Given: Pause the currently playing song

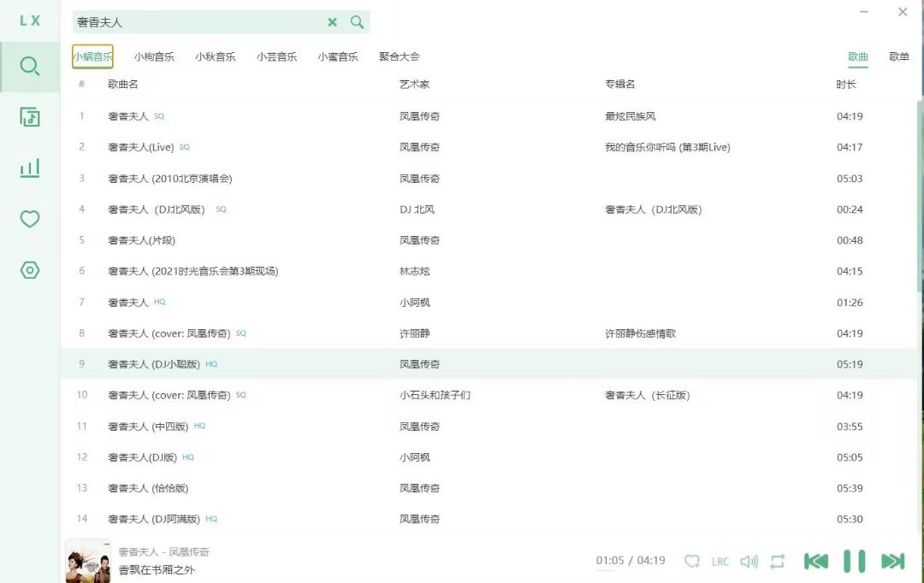Looking at the screenshot, I should tap(854, 561).
